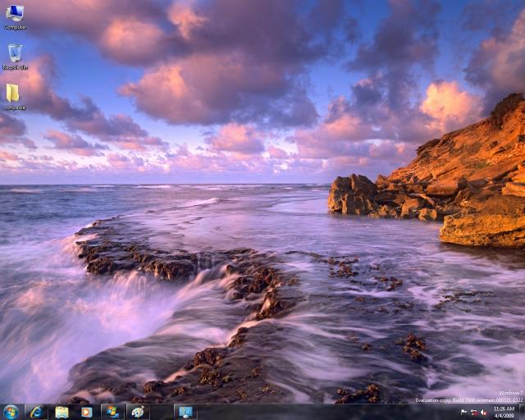
Task: Open Windows Explorer folder icon on taskbar
Action: click(62, 411)
